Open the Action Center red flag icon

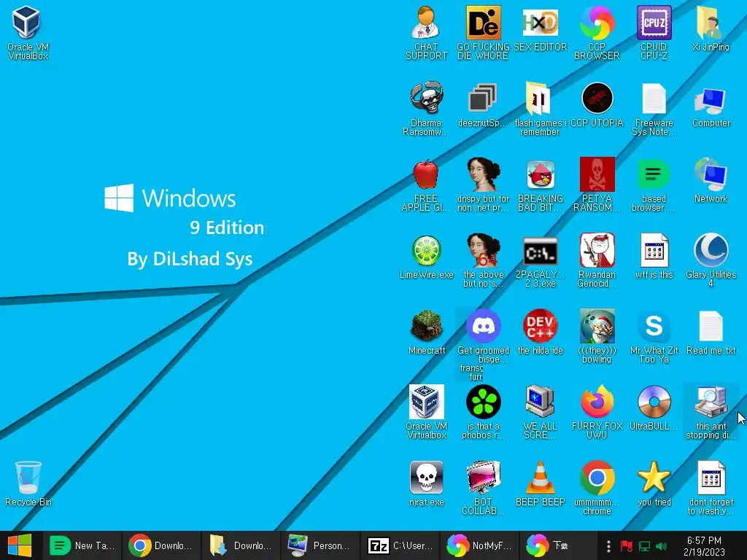[x=626, y=546]
